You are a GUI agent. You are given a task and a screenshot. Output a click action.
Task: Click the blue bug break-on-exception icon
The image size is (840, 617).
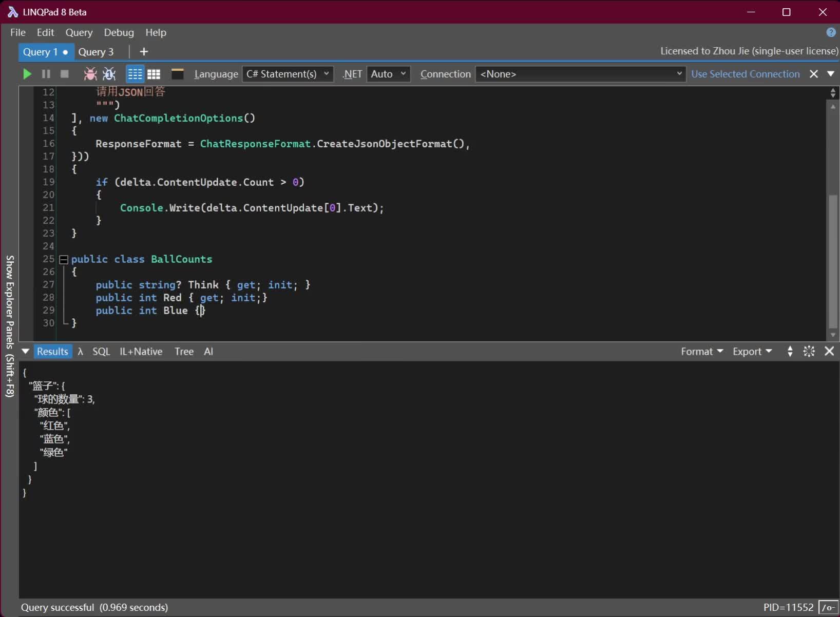[109, 74]
